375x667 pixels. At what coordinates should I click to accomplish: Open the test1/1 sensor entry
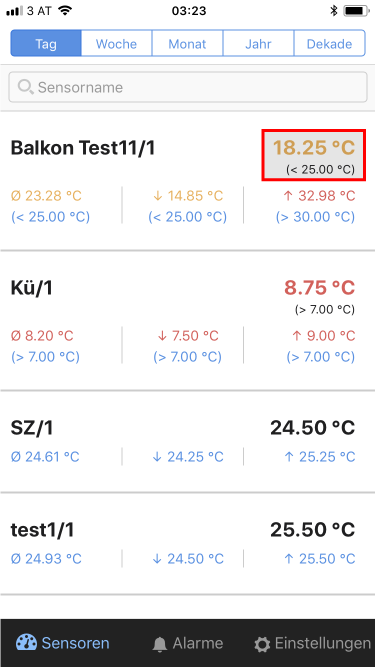click(188, 544)
